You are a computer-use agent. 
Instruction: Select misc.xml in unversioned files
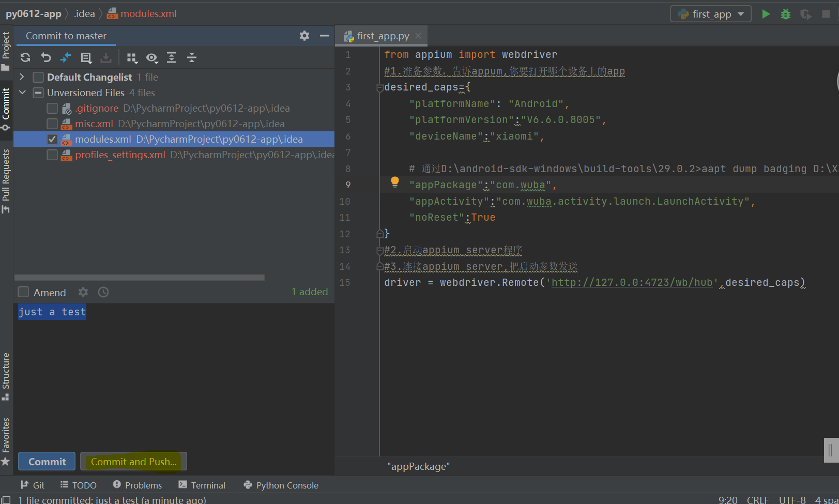[174, 124]
